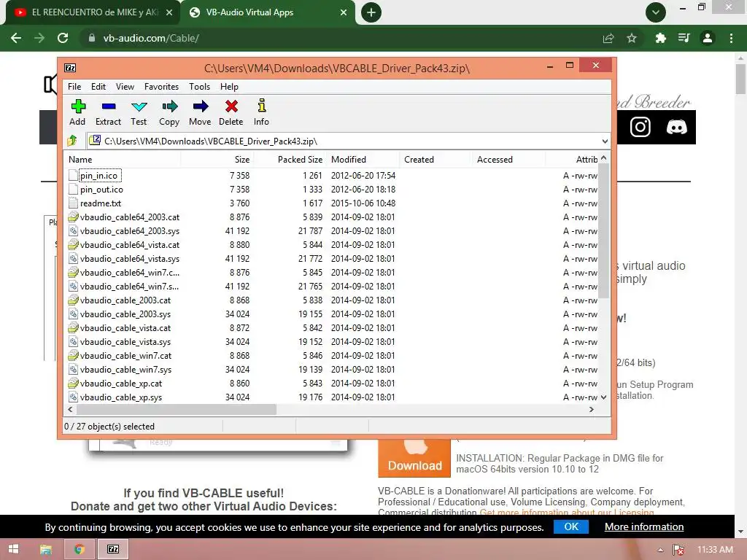Sort files by the Size column

[x=217, y=160]
